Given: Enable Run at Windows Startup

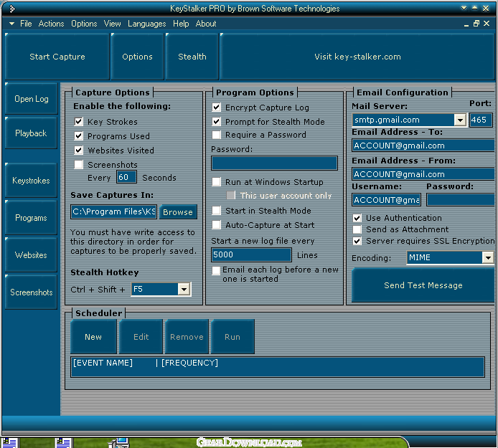Looking at the screenshot, I should (216, 182).
